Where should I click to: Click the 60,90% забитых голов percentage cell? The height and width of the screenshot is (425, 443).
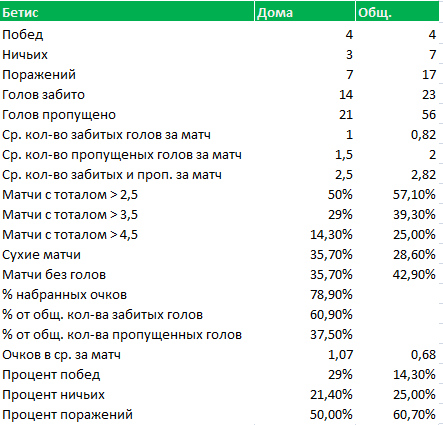(305, 314)
